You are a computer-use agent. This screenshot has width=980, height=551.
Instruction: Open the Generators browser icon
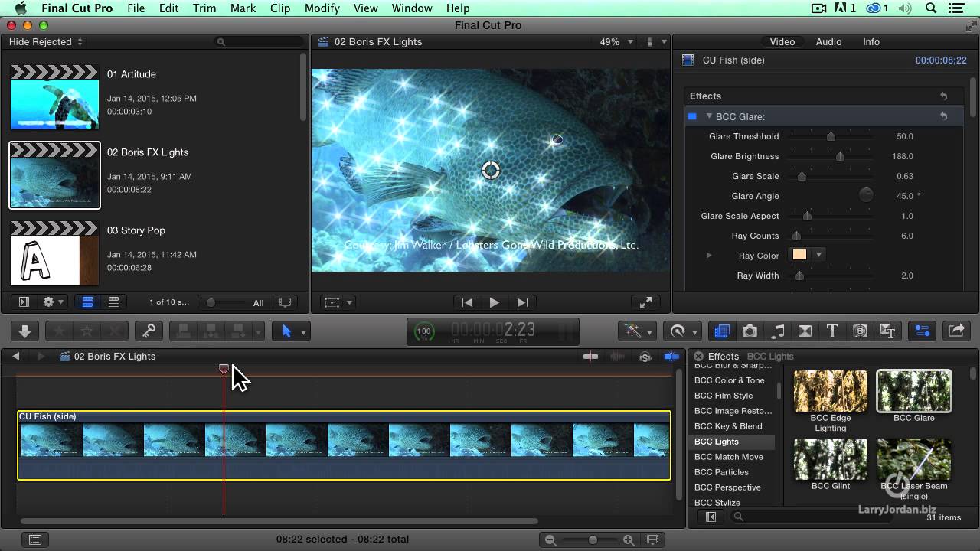tap(860, 331)
